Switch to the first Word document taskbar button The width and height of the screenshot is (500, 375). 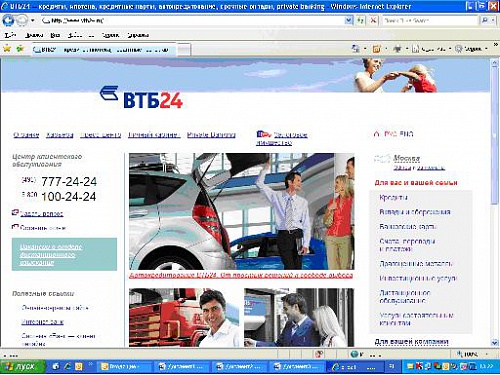[x=181, y=367]
